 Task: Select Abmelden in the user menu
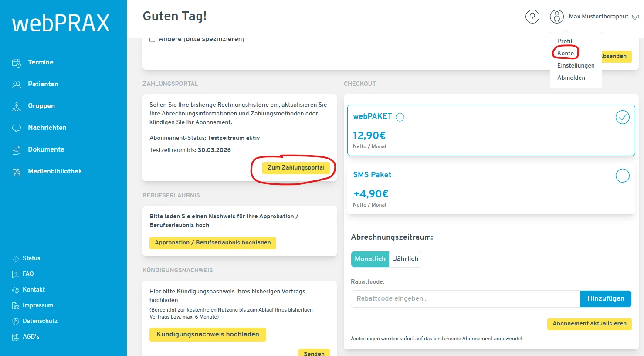point(571,78)
